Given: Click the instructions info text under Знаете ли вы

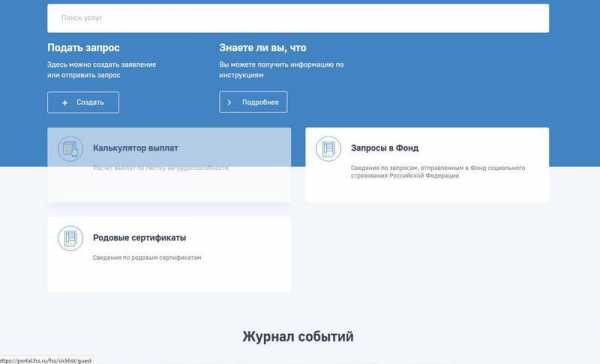Looking at the screenshot, I should [x=281, y=70].
